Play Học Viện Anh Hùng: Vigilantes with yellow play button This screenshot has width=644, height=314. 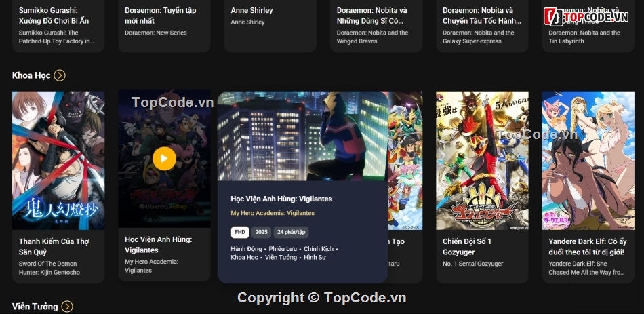tap(164, 158)
